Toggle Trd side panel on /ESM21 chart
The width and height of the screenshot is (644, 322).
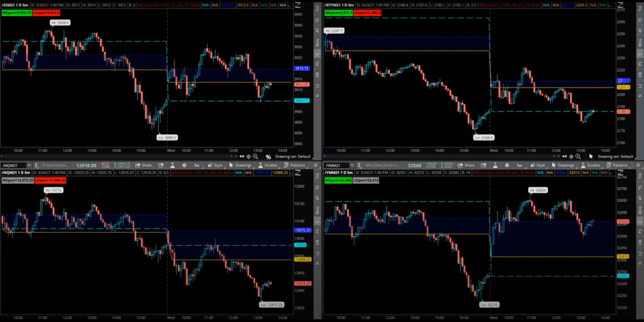(317, 8)
